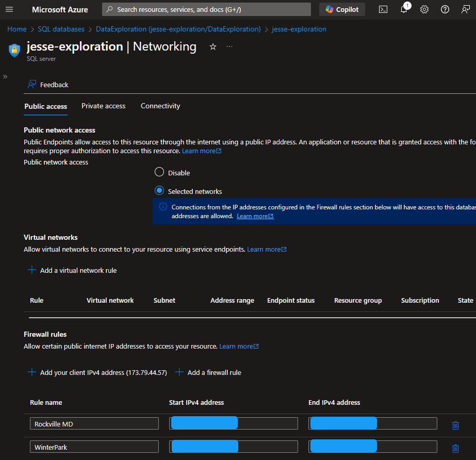Image resolution: width=476 pixels, height=460 pixels.
Task: Open the more options ellipsis by title
Action: 229,46
